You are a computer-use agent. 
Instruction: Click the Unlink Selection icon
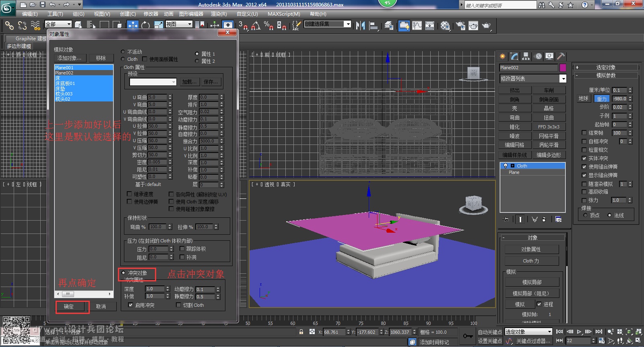coord(22,25)
